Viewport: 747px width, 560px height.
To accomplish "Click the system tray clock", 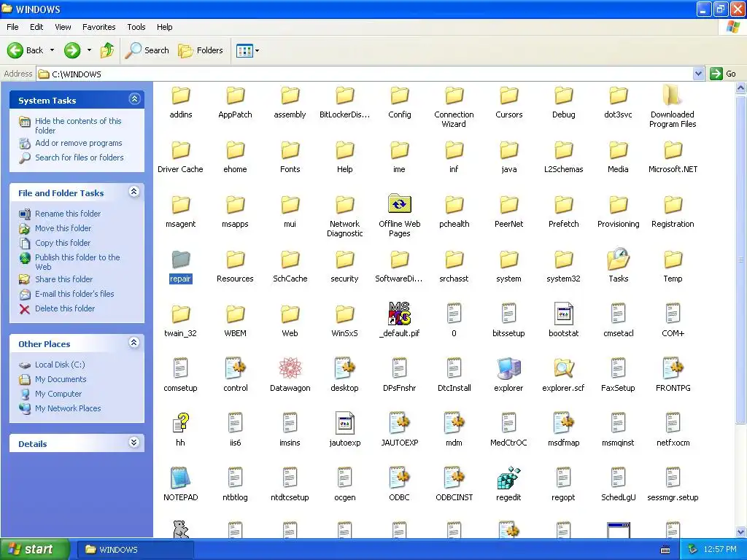I will point(719,550).
